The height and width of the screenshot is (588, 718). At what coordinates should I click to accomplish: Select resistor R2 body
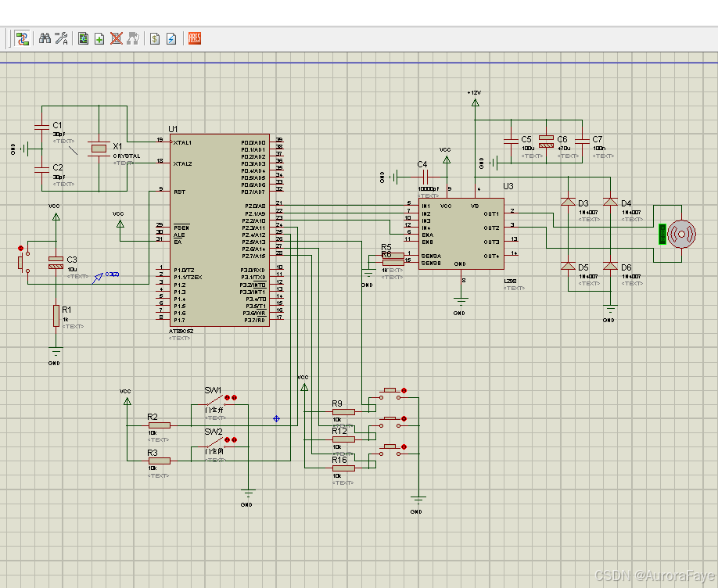pyautogui.click(x=160, y=425)
